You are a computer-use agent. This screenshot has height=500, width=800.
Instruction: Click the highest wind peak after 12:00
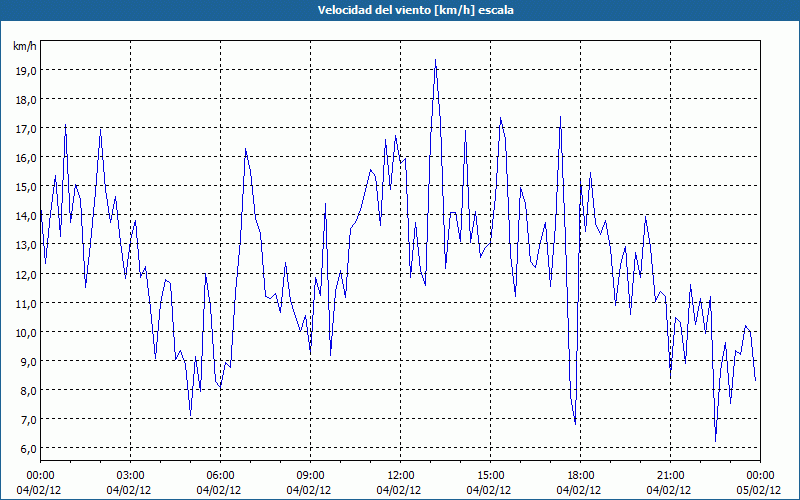[435, 60]
